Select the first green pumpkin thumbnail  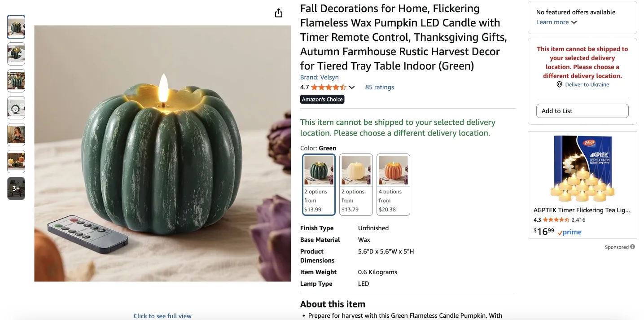[x=16, y=27]
